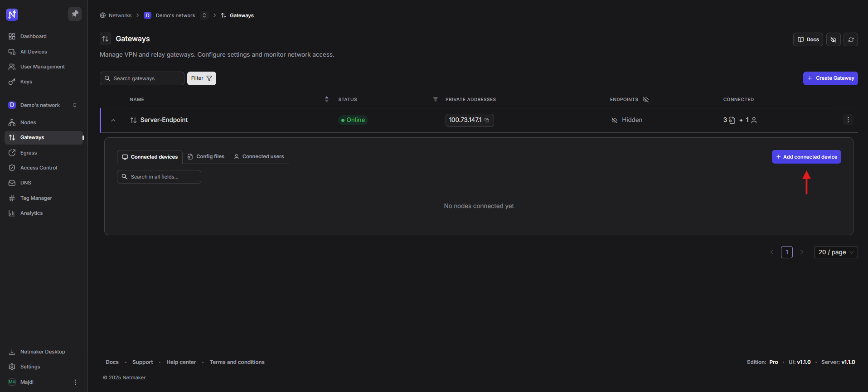The height and width of the screenshot is (392, 868).
Task: Sort gateways by Name column
Action: 326,99
